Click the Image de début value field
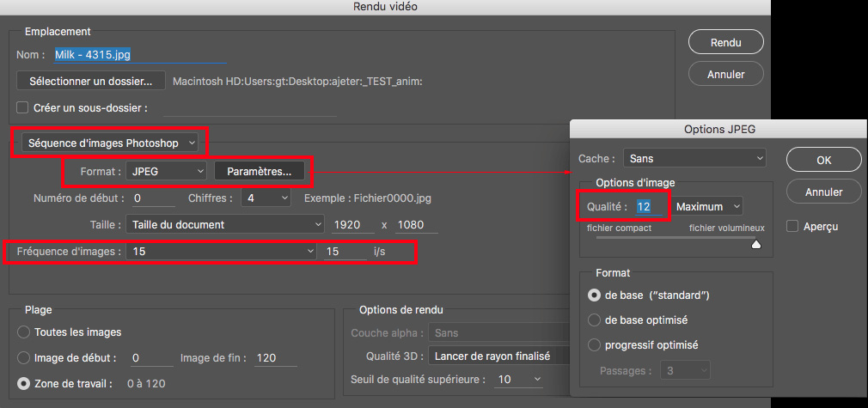 coord(151,357)
